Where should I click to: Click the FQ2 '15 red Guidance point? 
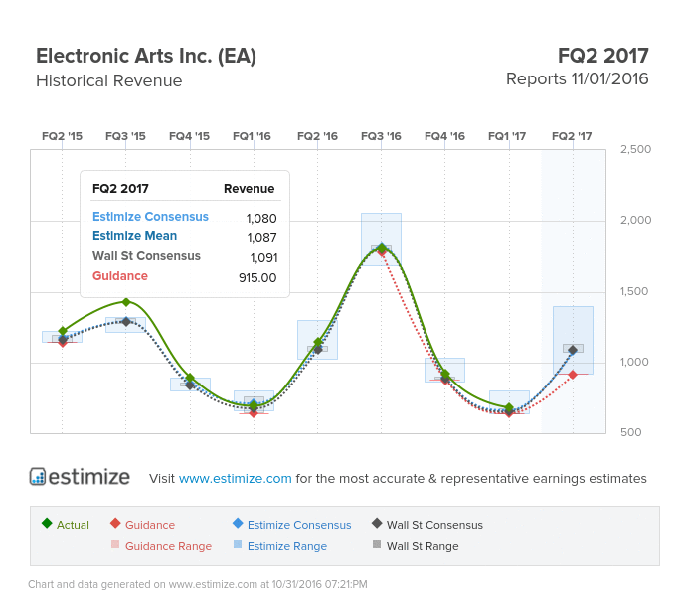pyautogui.click(x=63, y=343)
